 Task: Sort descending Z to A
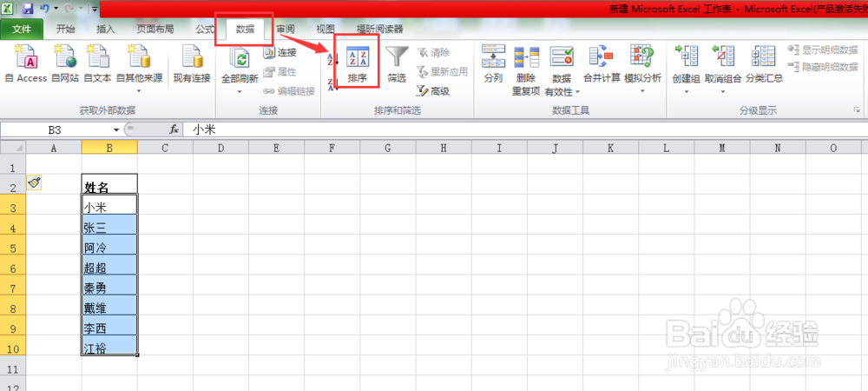(332, 84)
